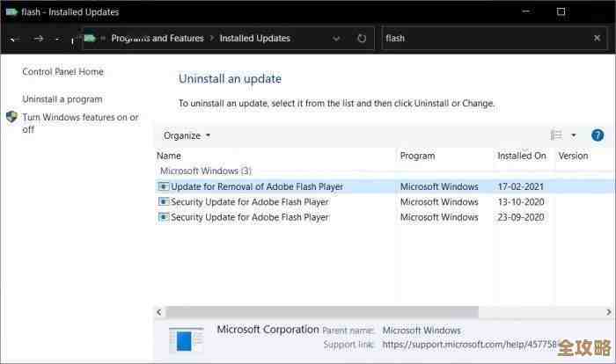This screenshot has width=616, height=364.
Task: Sort by the Name column header
Action: pos(169,156)
